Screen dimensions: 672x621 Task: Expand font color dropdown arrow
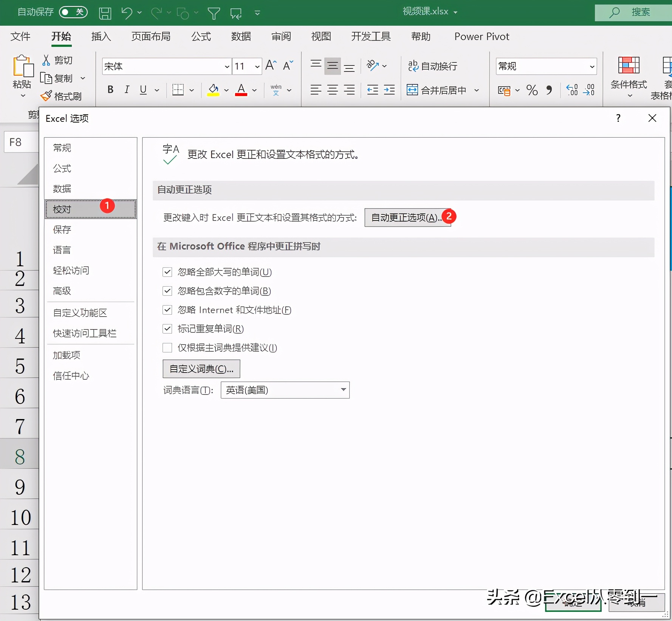coord(254,90)
